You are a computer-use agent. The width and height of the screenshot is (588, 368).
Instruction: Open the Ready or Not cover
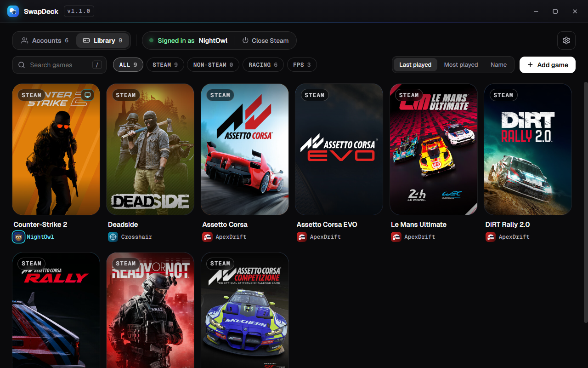(150, 310)
